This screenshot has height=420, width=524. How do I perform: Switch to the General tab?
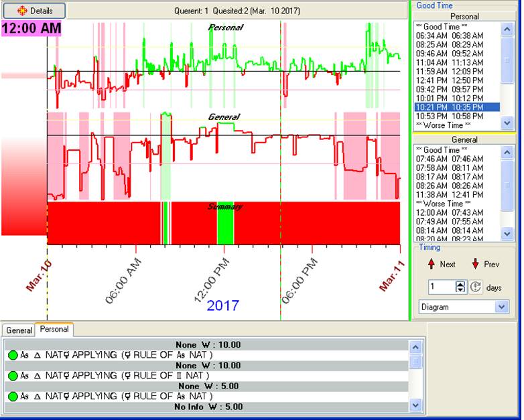coord(19,330)
